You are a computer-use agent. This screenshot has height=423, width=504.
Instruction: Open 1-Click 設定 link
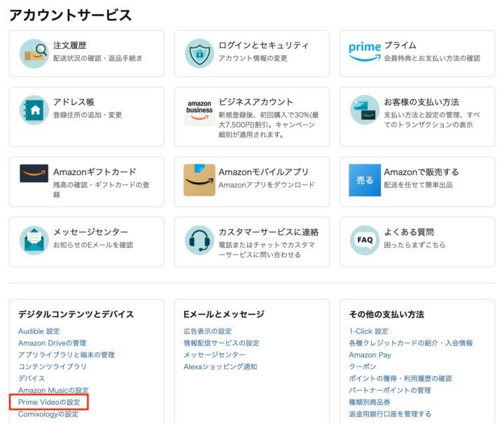(369, 331)
